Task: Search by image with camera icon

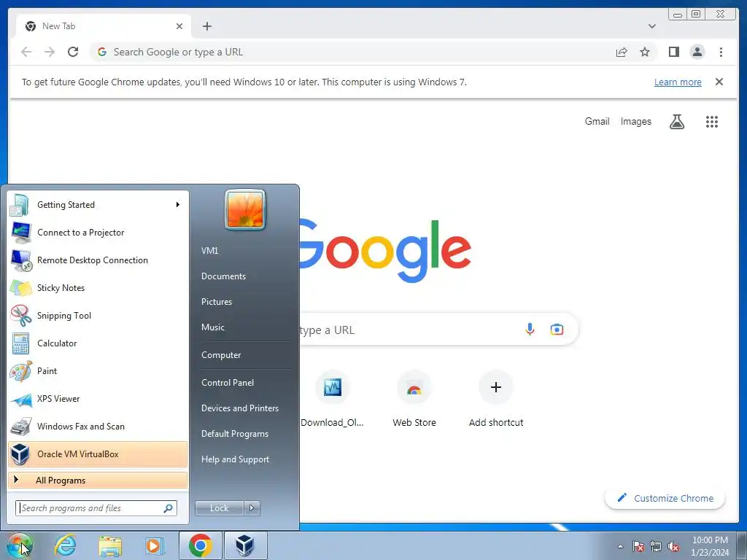Action: click(557, 329)
